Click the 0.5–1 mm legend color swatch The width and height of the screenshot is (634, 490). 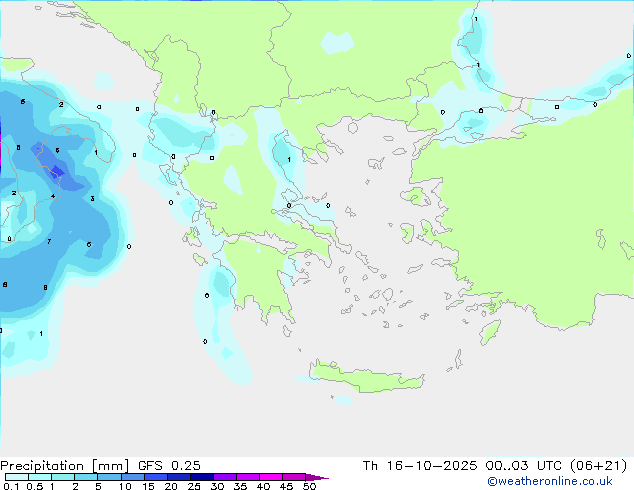pos(40,477)
